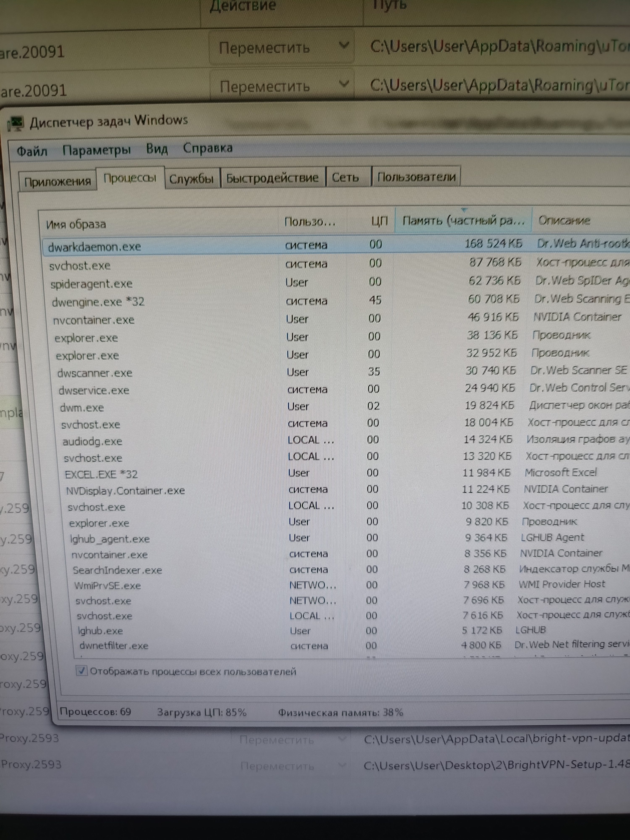Open the Файл menu

pyautogui.click(x=32, y=151)
